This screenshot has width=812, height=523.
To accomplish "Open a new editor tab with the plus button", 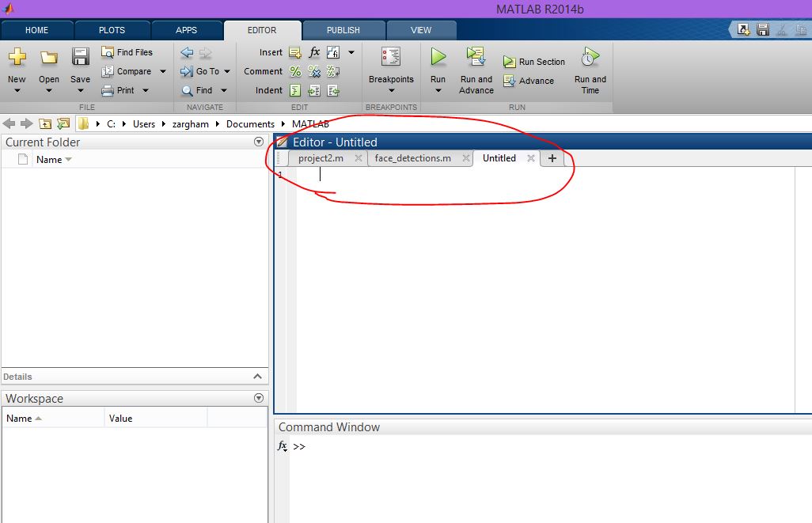I will [x=552, y=158].
